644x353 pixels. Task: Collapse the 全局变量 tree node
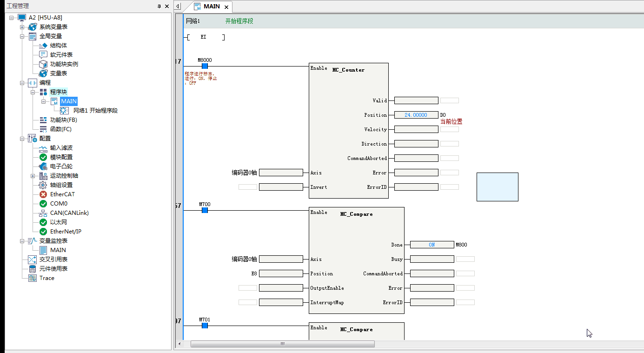click(x=22, y=36)
